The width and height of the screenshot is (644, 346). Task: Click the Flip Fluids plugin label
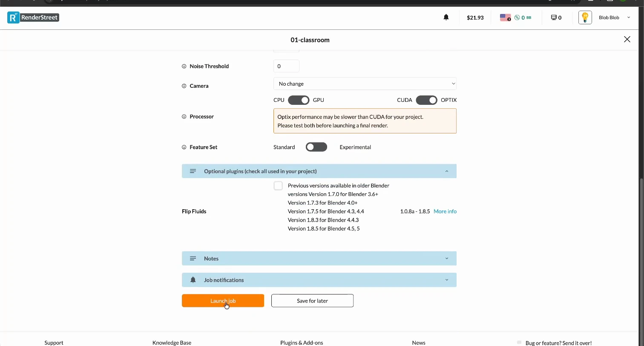[x=194, y=211]
